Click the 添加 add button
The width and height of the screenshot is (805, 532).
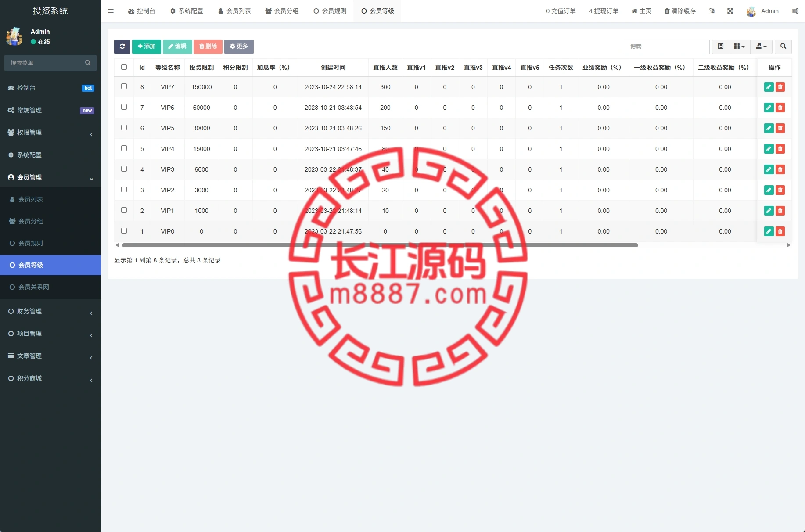point(147,47)
